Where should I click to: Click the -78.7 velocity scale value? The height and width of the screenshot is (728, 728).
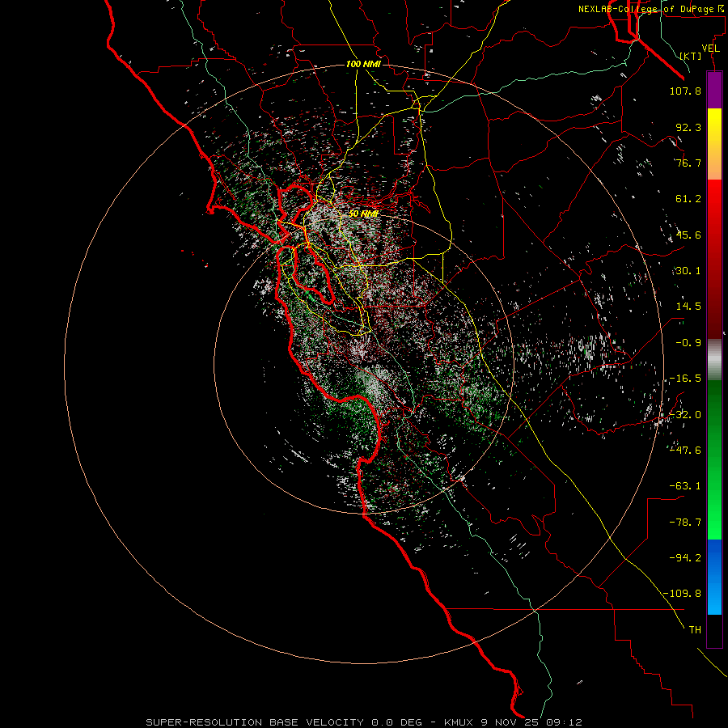click(x=685, y=523)
